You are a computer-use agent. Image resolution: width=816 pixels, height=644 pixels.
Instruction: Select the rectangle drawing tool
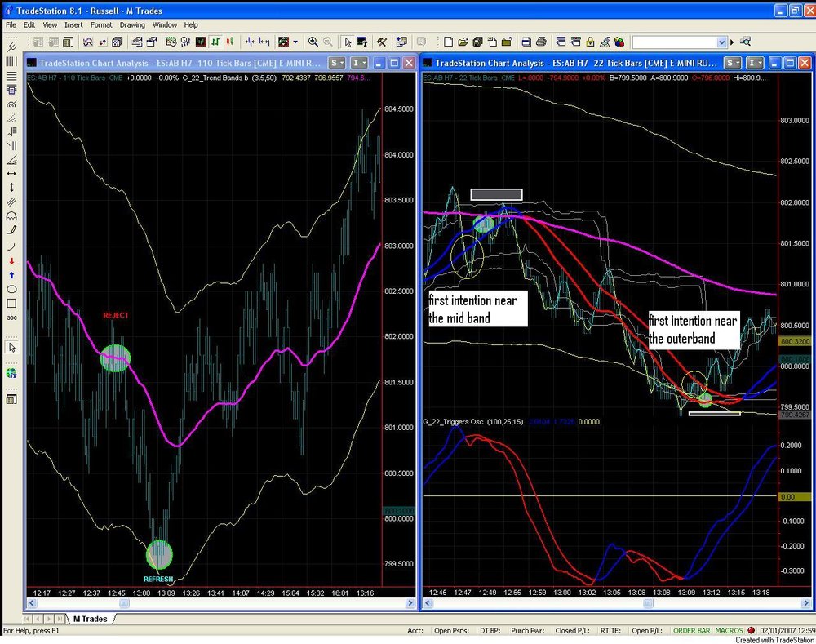[x=11, y=303]
